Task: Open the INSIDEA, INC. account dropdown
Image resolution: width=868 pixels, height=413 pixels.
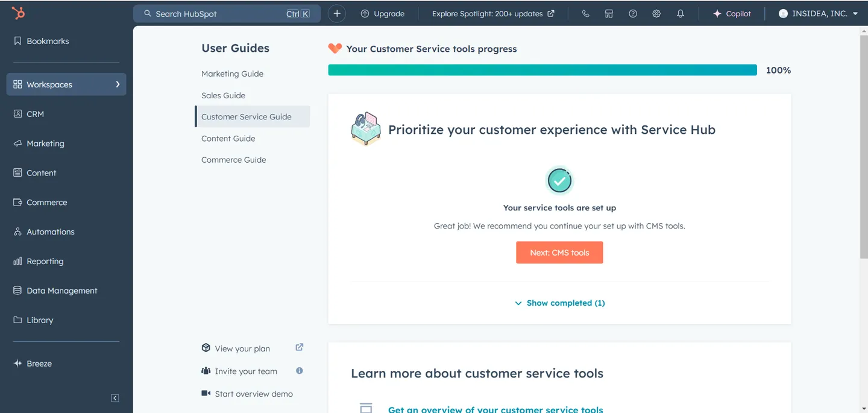Action: click(x=818, y=13)
